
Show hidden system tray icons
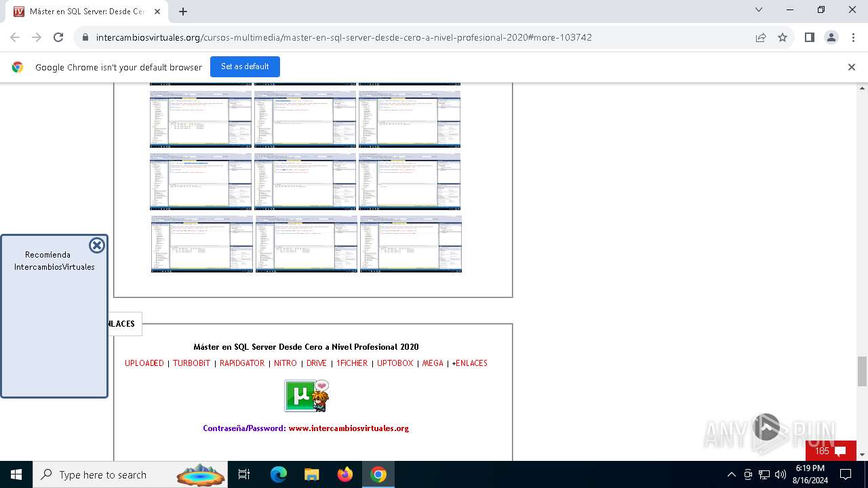731,474
